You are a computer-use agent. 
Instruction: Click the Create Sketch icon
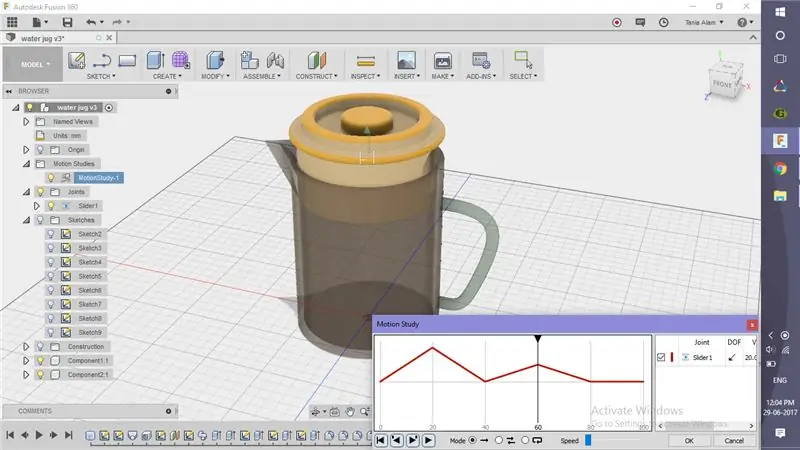[77, 60]
